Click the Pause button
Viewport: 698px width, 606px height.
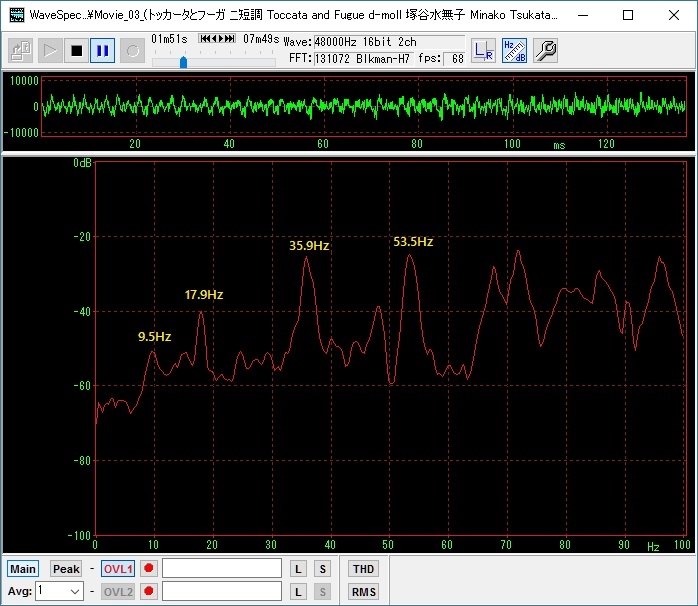pyautogui.click(x=102, y=51)
